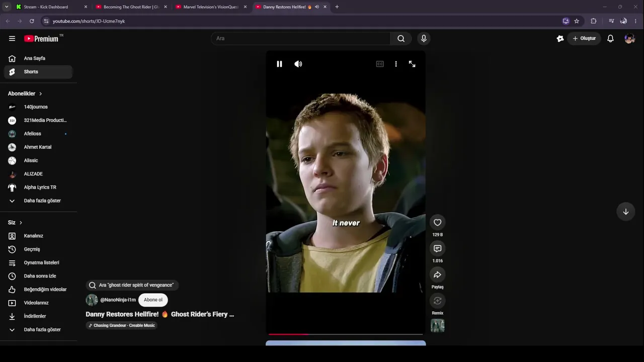Open Videolarınız your videos
This screenshot has height=362, width=644.
[x=38, y=303]
